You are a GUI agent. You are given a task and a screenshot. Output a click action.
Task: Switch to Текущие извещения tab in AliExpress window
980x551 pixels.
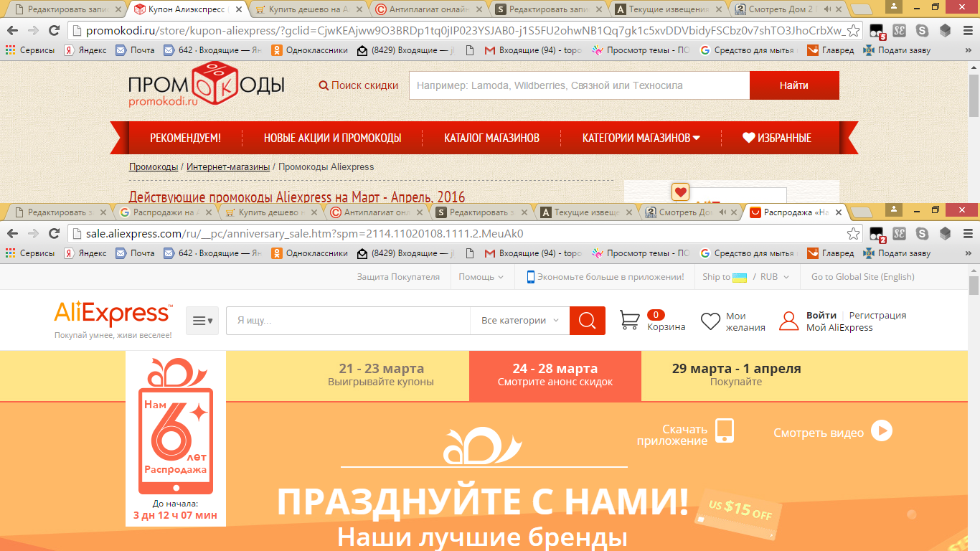[x=587, y=212]
